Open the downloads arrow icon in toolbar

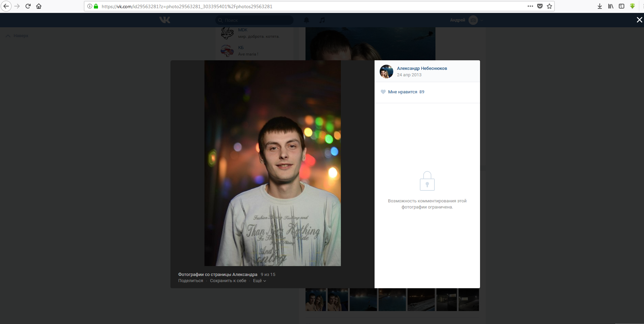coord(600,6)
